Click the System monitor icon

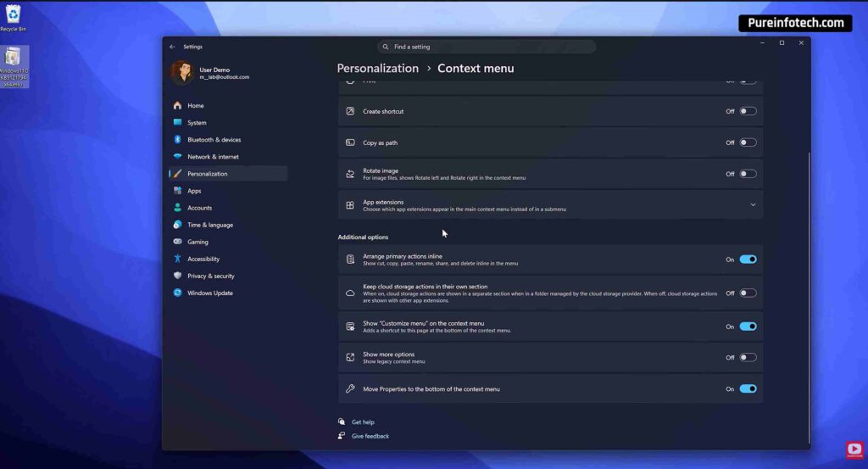click(177, 122)
